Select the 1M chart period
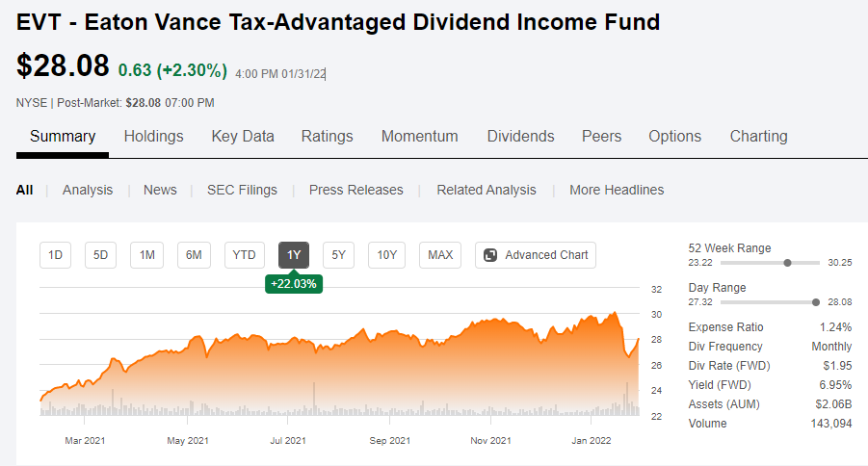Viewport: 868px width, 466px height. [146, 255]
